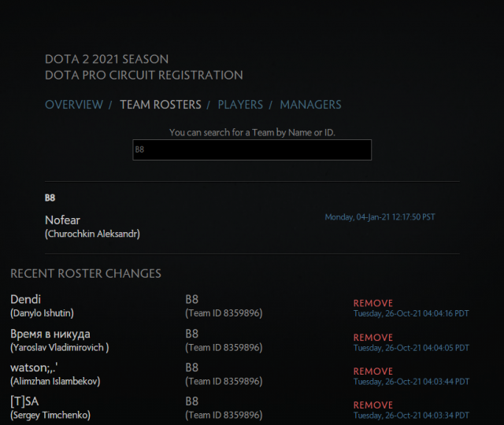Open B8 team in the [T]SA row
This screenshot has height=425, width=504.
pyautogui.click(x=191, y=401)
